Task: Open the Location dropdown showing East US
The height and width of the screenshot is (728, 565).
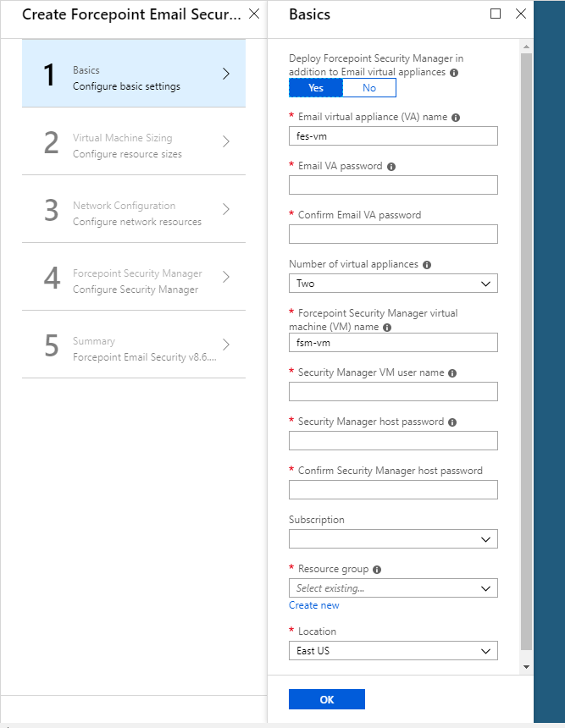Action: (x=393, y=651)
